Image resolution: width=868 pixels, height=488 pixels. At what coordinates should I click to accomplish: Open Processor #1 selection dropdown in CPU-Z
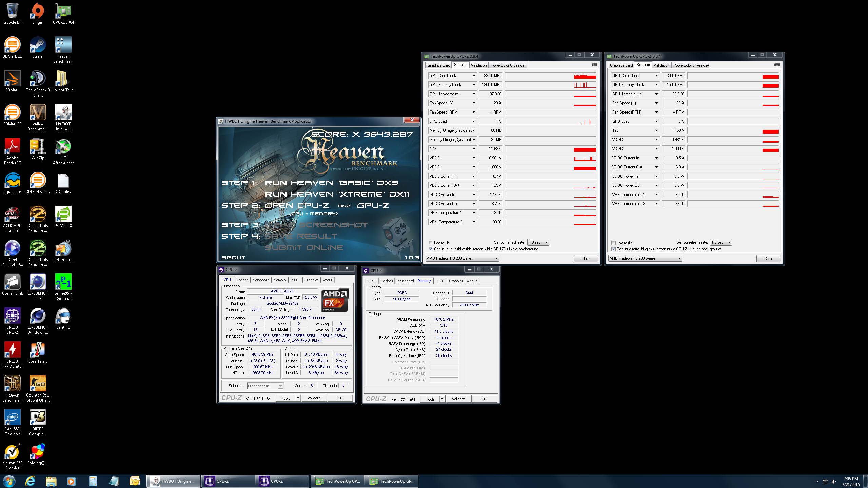click(x=265, y=386)
